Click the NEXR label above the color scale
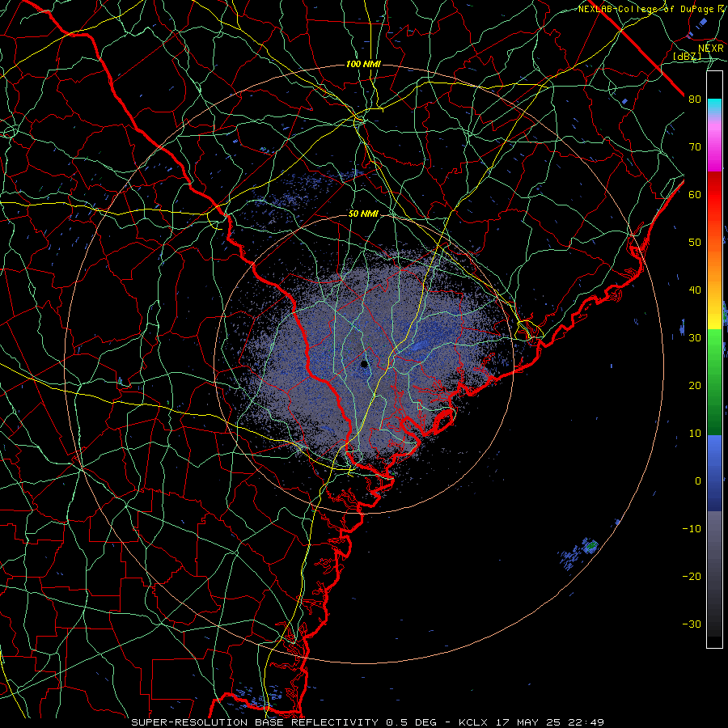The height and width of the screenshot is (728, 728). (x=711, y=49)
